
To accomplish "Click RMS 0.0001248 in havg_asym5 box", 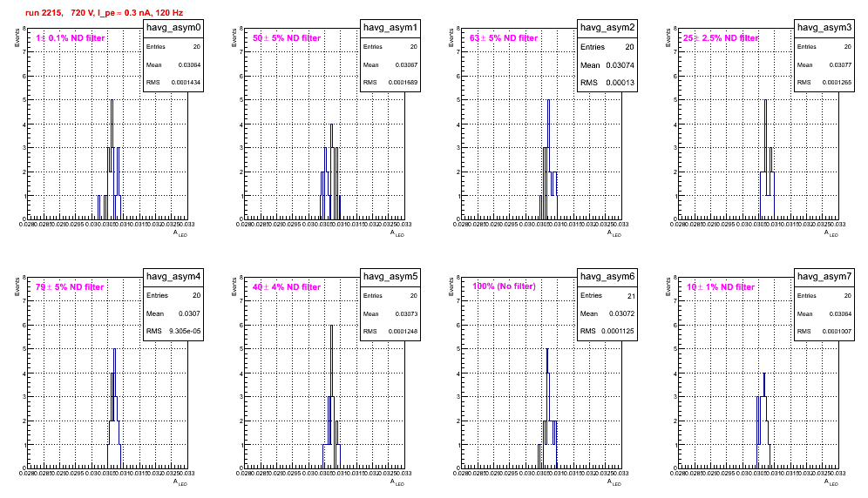I will [390, 332].
